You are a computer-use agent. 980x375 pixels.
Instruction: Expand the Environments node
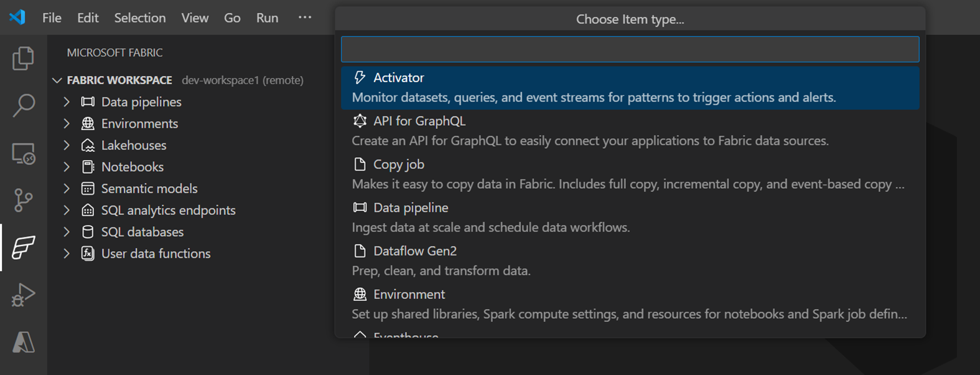(67, 123)
